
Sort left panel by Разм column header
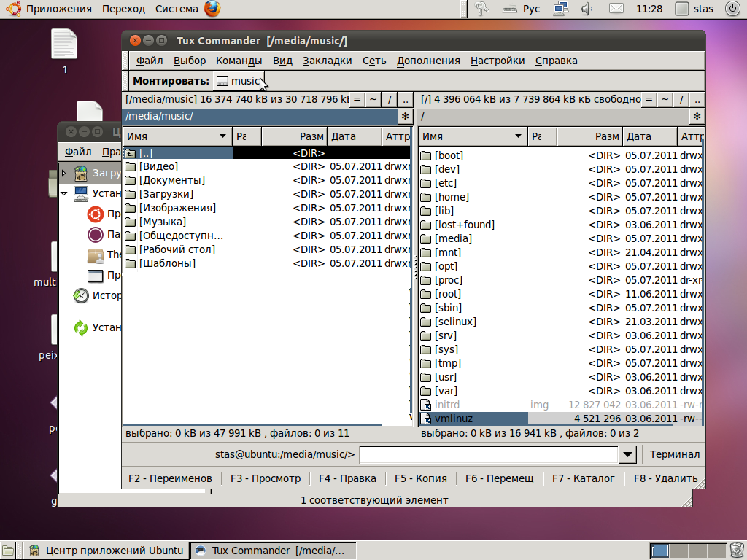295,136
